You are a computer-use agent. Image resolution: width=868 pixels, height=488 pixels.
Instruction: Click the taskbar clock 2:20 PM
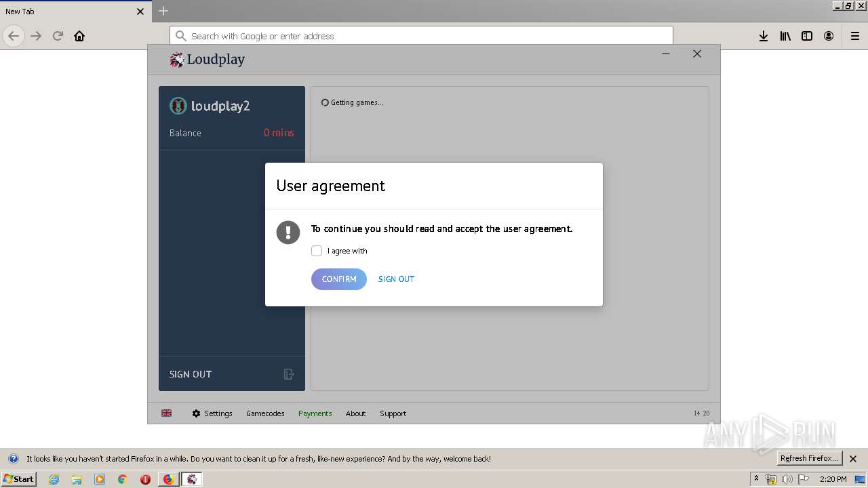(833, 479)
